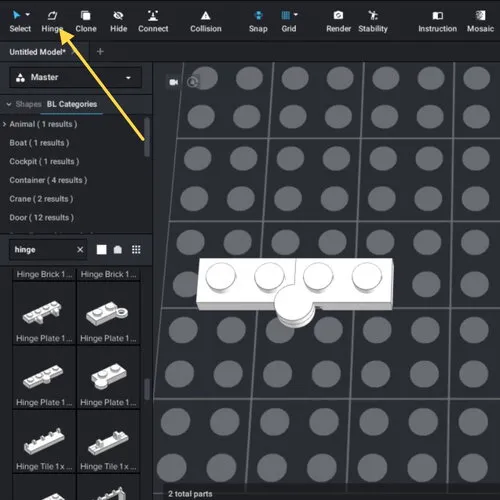Select the Untitled Model tab
The width and height of the screenshot is (500, 500).
coord(37,52)
